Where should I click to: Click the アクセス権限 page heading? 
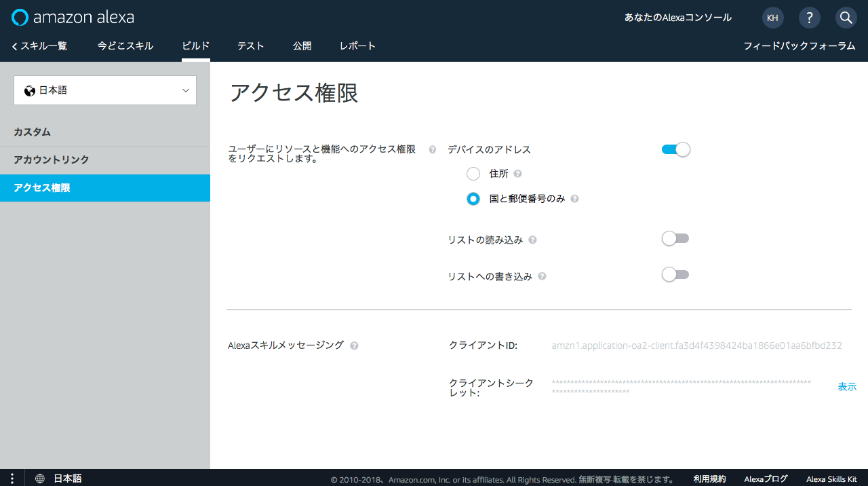pyautogui.click(x=294, y=93)
